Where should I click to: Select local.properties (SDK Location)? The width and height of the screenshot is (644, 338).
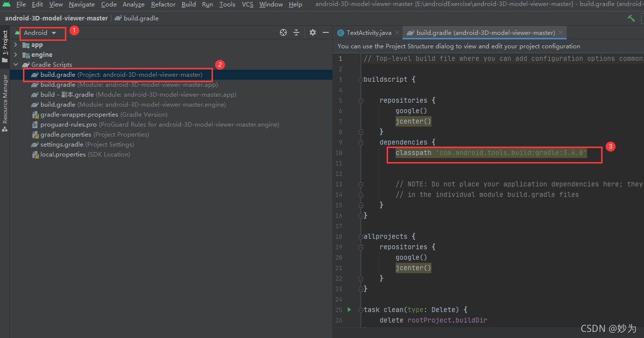[x=81, y=155]
